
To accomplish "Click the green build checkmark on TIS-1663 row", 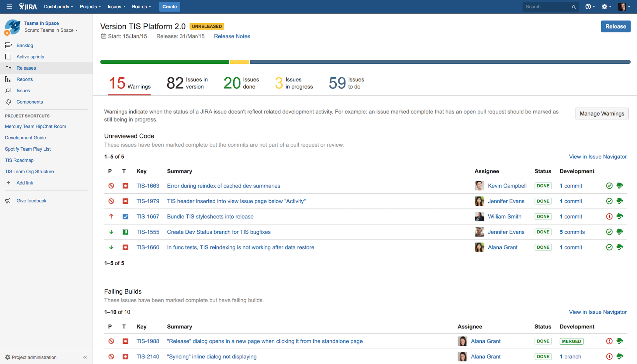I will [x=609, y=186].
